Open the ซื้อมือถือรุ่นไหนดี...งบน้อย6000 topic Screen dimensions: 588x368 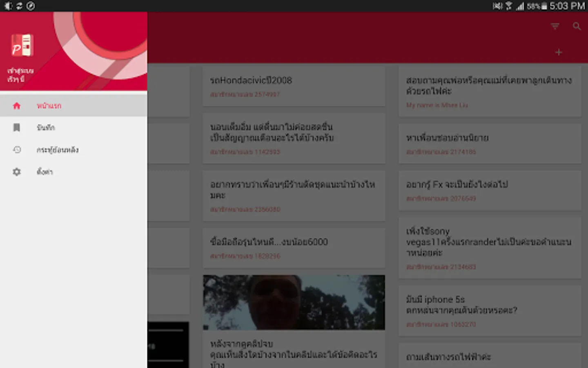[x=294, y=248]
